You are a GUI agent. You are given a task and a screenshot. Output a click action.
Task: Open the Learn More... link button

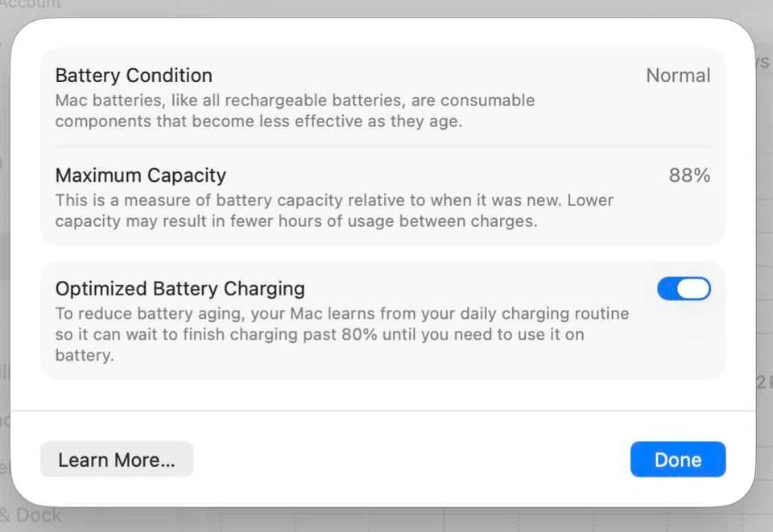(x=117, y=460)
